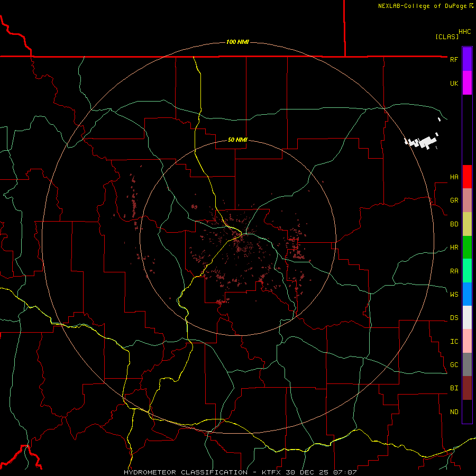476x476 pixels.
Task: Click the RA legend label
Action: [x=454, y=271]
